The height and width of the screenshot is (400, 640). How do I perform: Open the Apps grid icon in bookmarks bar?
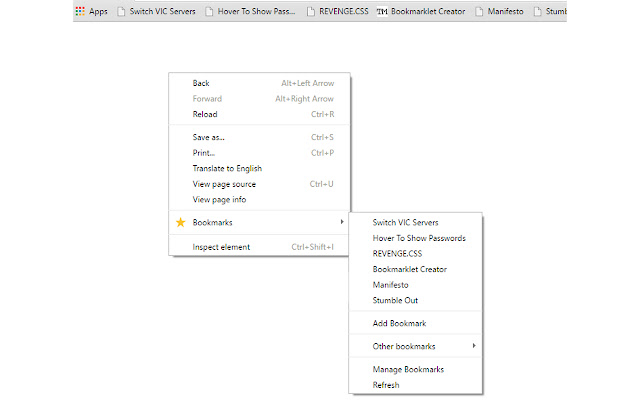[x=80, y=11]
